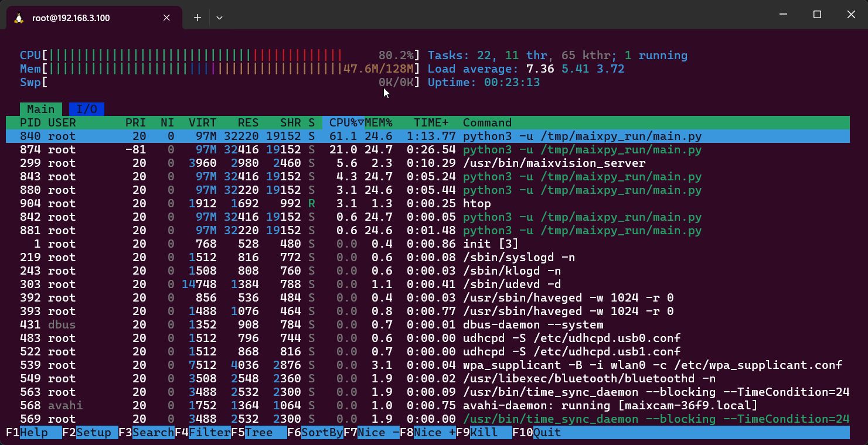This screenshot has height=445, width=868.
Task: Open a new terminal tab
Action: coord(198,18)
